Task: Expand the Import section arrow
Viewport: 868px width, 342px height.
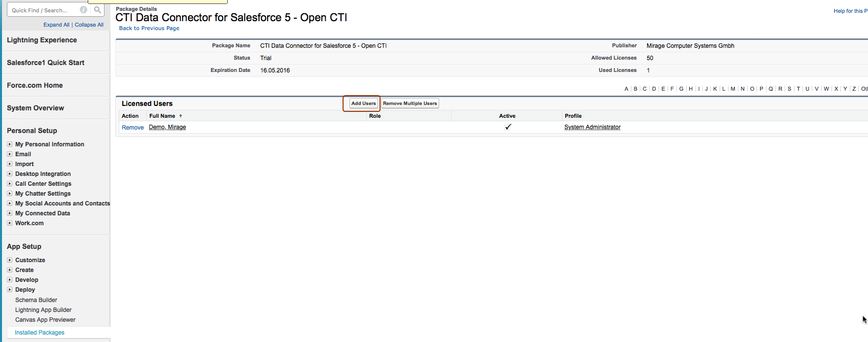Action: (9, 164)
